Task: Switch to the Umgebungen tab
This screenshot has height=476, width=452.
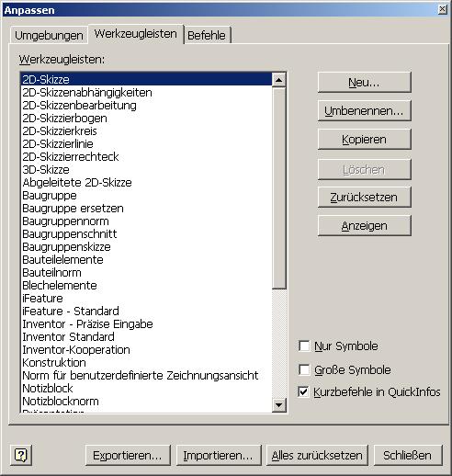Action: click(49, 35)
